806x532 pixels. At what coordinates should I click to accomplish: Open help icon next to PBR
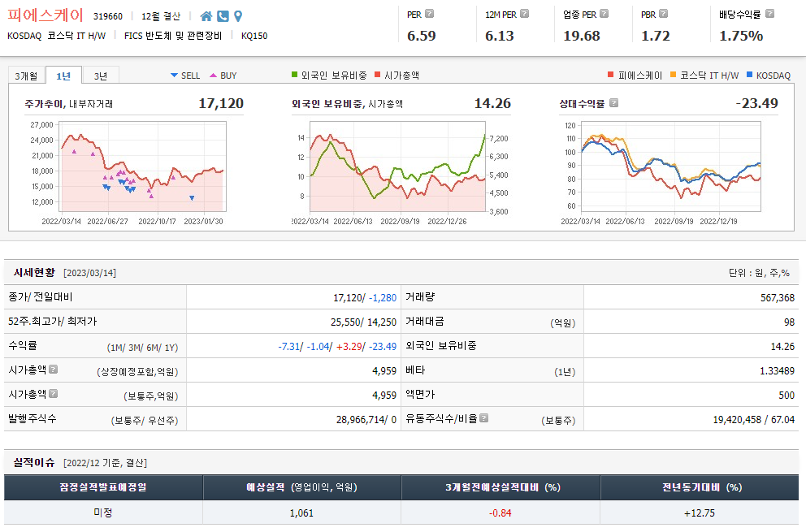click(664, 14)
